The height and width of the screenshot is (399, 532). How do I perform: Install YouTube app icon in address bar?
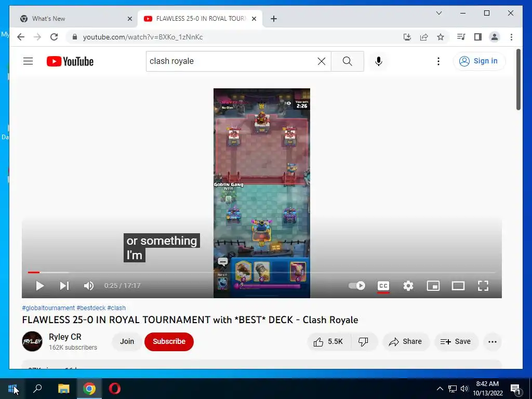click(407, 37)
